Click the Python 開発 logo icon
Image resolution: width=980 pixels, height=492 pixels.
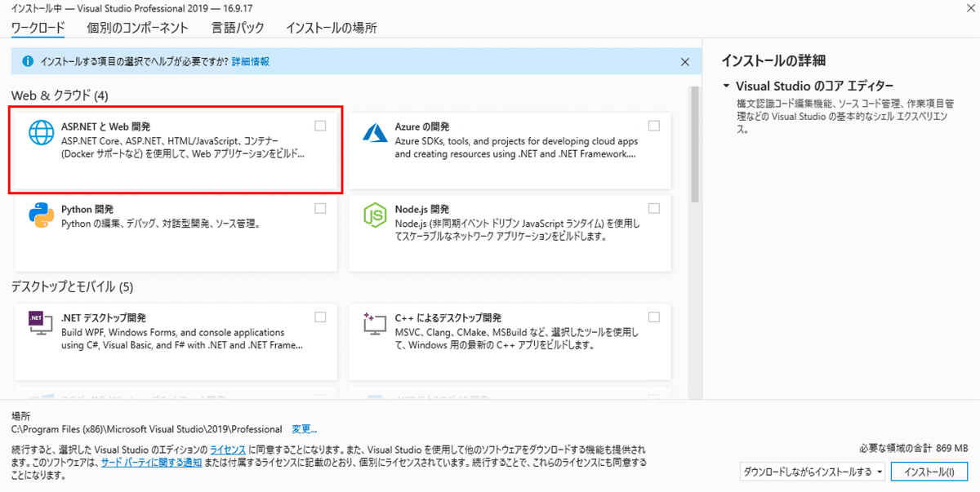point(41,215)
